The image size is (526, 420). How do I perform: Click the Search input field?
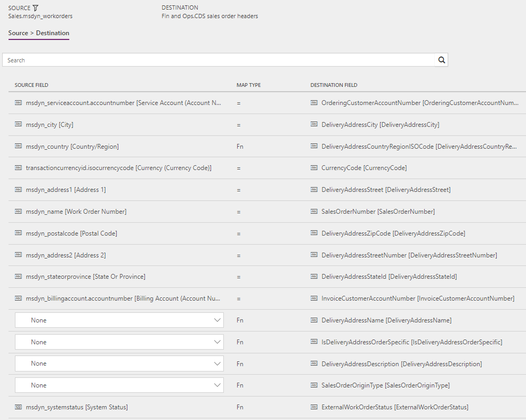click(219, 60)
